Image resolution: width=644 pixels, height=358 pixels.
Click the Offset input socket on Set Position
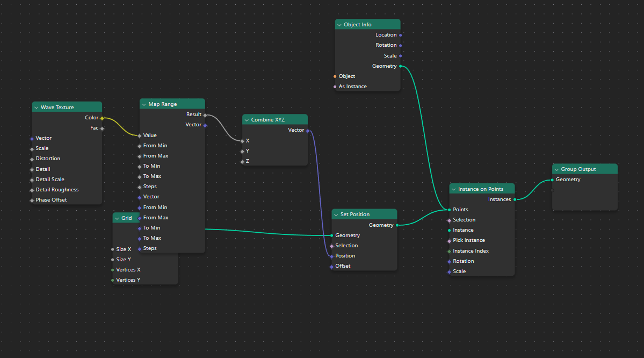pos(331,266)
